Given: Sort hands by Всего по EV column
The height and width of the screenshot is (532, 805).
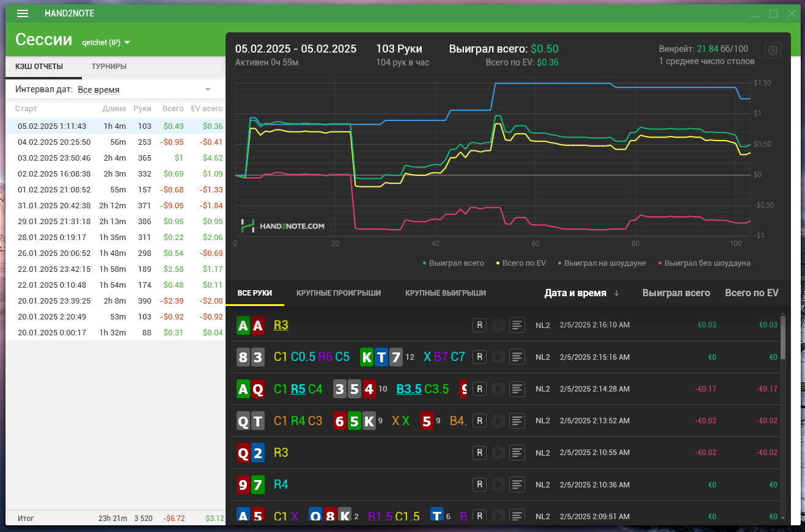Looking at the screenshot, I should coord(752,293).
